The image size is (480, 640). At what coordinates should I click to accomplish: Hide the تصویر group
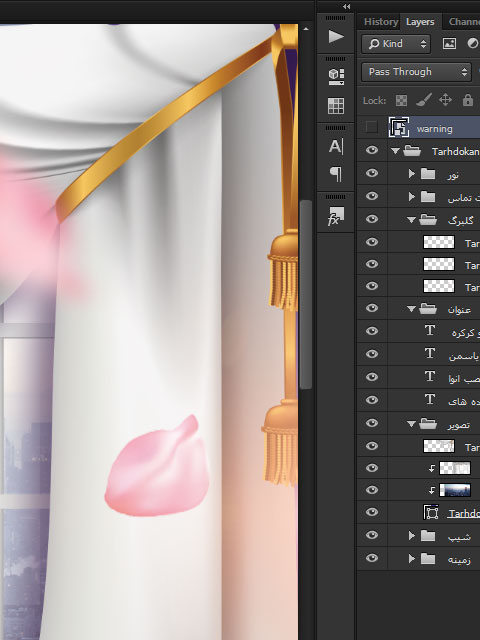371,423
